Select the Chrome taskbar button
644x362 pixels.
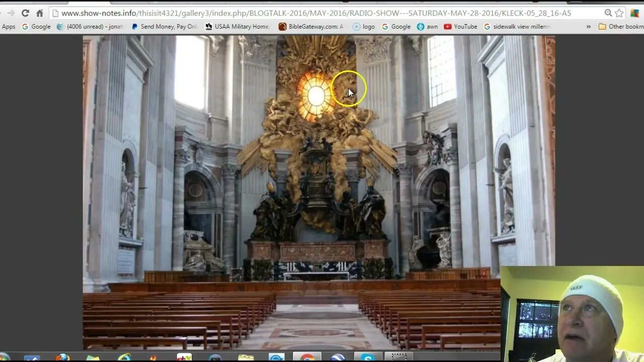[307, 357]
